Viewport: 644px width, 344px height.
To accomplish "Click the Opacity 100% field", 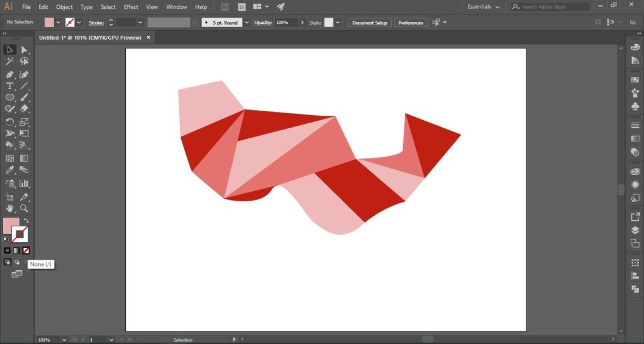I will tap(286, 23).
